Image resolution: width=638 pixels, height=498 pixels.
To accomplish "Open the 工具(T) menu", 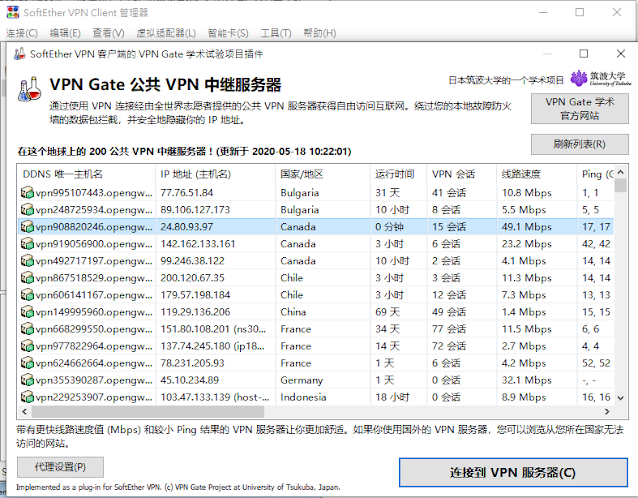I will 276,33.
